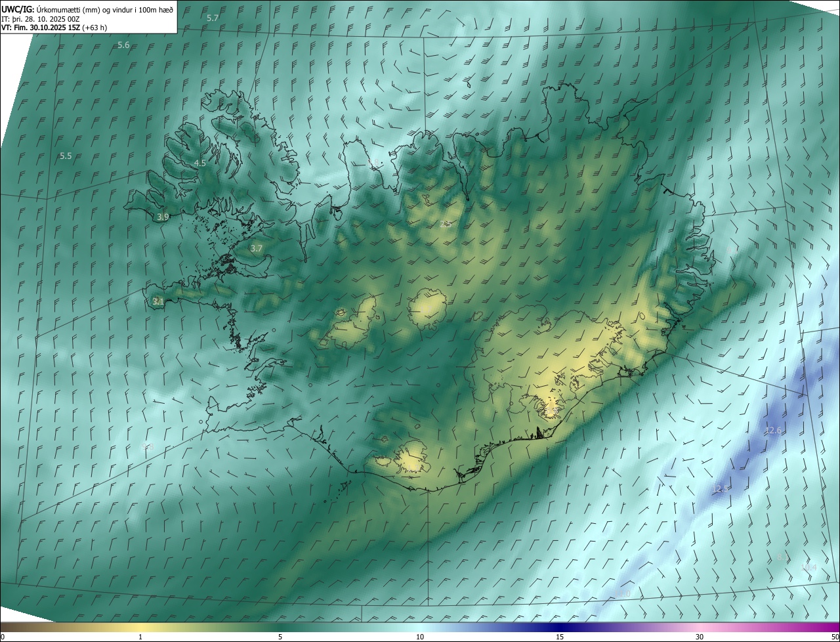The height and width of the screenshot is (642, 840).
Task: Click the 50 tick on color scale
Action: tap(835, 637)
